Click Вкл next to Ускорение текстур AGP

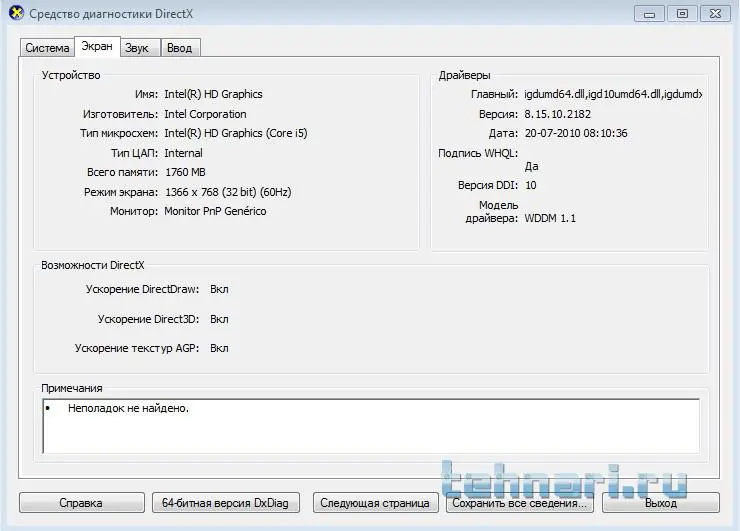[219, 348]
